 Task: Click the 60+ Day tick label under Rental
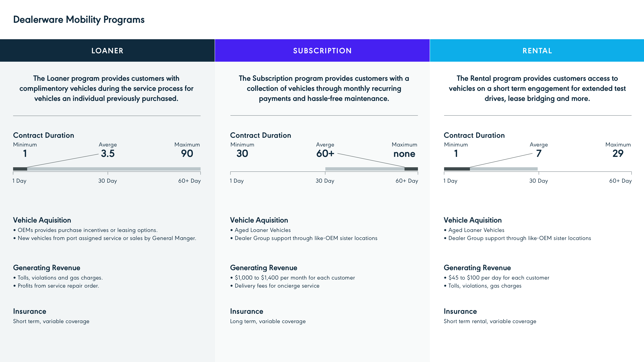[x=620, y=181]
